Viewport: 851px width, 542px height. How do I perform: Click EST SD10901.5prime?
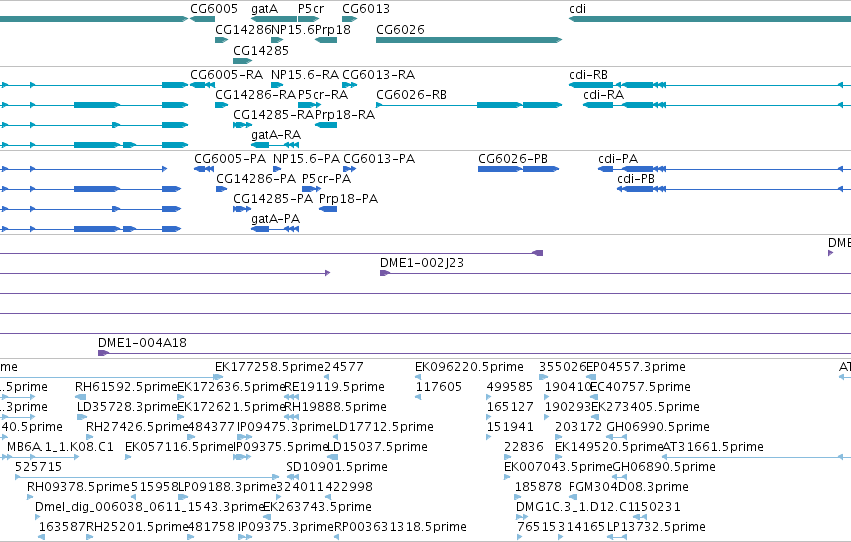336,467
